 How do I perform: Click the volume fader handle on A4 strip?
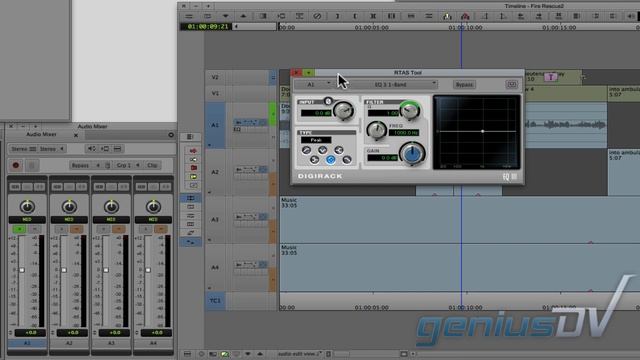click(x=148, y=270)
